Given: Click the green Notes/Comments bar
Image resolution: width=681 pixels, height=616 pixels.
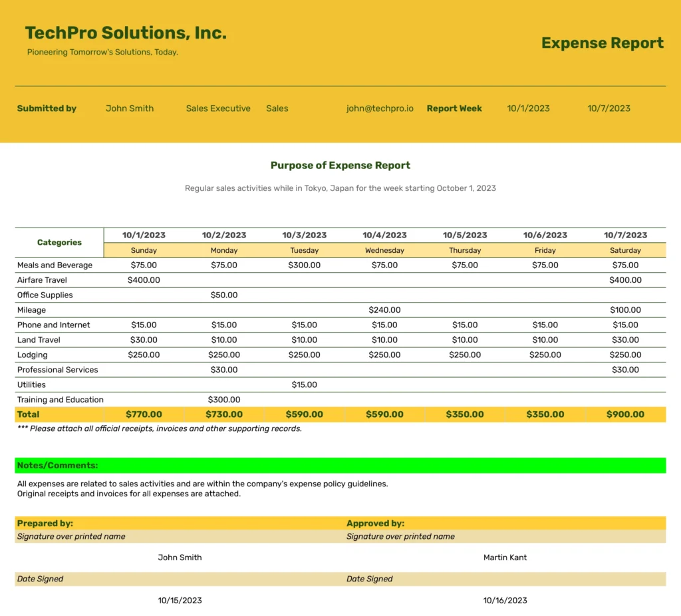Looking at the screenshot, I should tap(340, 466).
